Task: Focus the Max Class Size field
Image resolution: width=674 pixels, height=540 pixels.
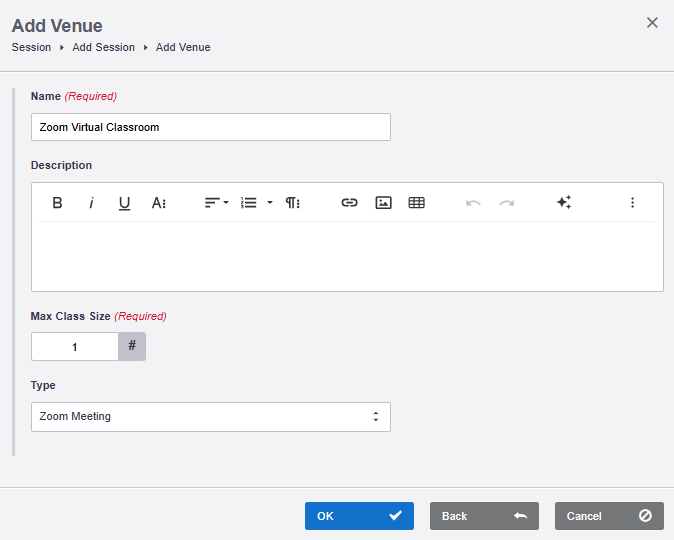Action: tap(75, 347)
